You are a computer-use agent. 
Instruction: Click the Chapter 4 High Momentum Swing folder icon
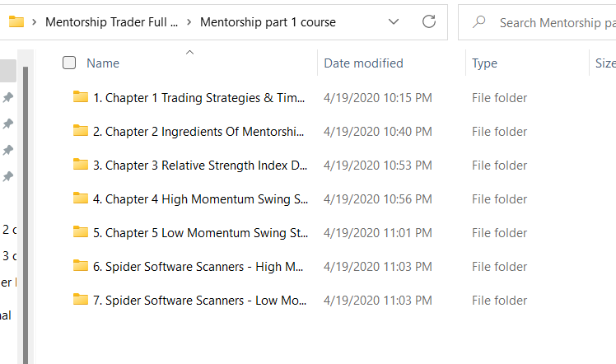tap(81, 198)
